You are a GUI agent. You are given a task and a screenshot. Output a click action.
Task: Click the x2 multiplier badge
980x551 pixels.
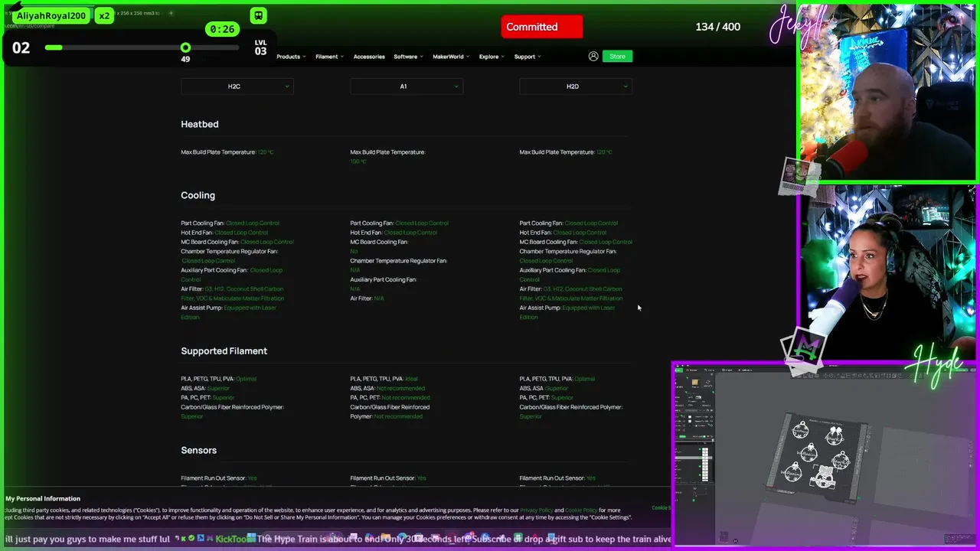point(104,15)
